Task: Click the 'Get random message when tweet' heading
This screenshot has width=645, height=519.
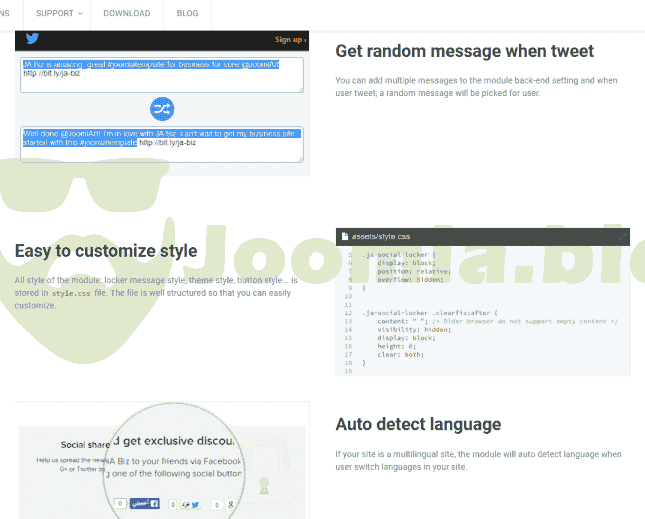Action: point(464,50)
